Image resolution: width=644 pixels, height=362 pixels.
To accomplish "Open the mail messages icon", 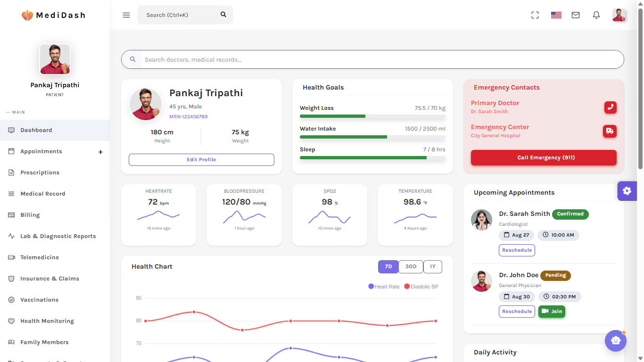I will coord(576,15).
